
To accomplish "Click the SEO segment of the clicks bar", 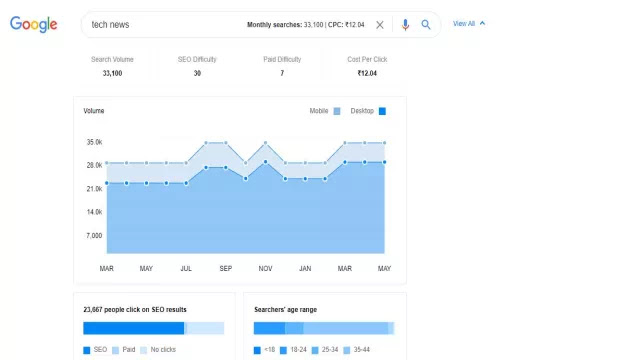I will pyautogui.click(x=133, y=328).
